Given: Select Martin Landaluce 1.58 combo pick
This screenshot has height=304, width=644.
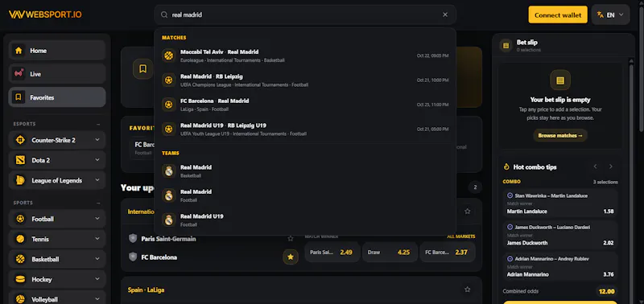Looking at the screenshot, I should tap(560, 204).
